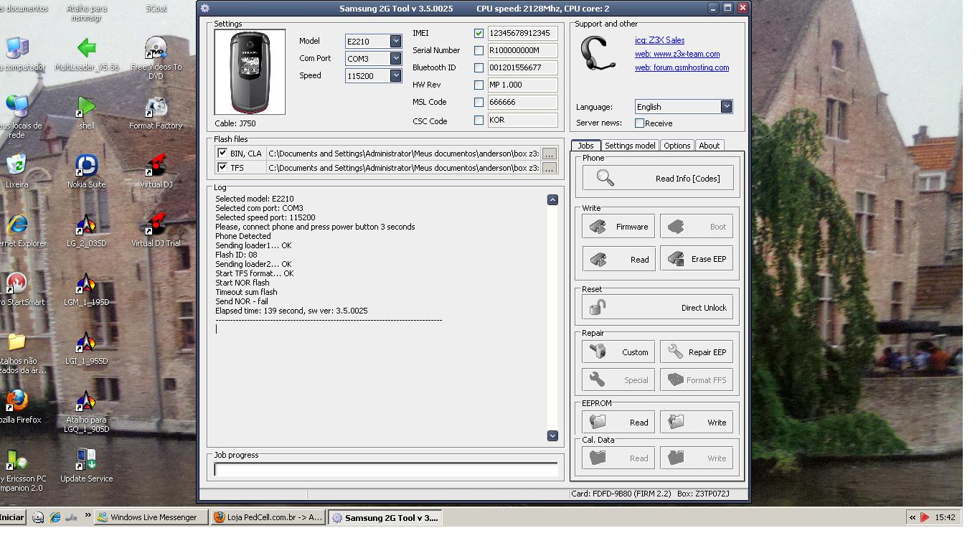The image size is (980, 551).
Task: Click Write Firmware button
Action: tap(618, 227)
